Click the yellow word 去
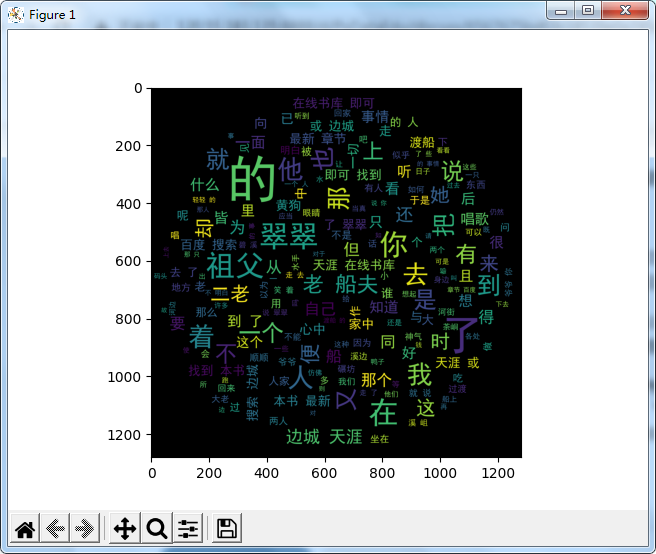Image resolution: width=656 pixels, height=554 pixels. pyautogui.click(x=415, y=275)
